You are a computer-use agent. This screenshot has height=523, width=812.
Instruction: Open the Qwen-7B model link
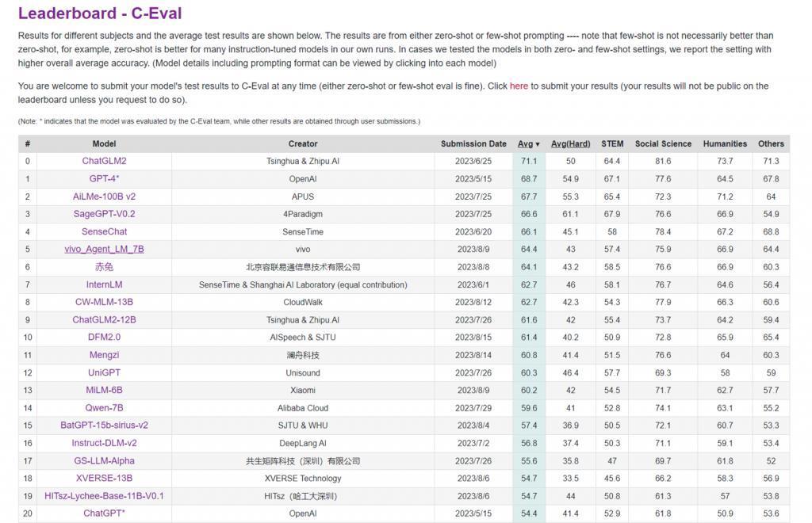pyautogui.click(x=104, y=408)
